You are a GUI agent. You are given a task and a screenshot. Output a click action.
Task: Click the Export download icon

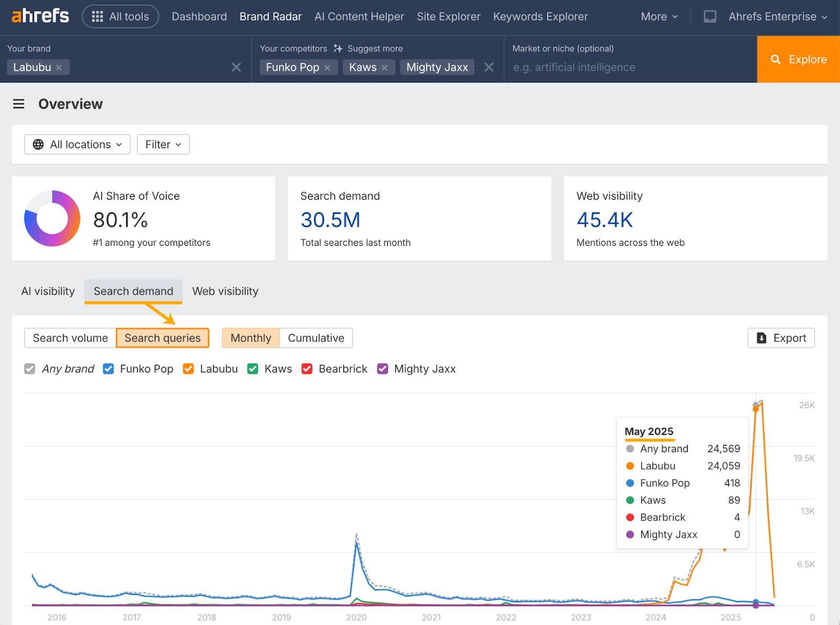tap(761, 338)
